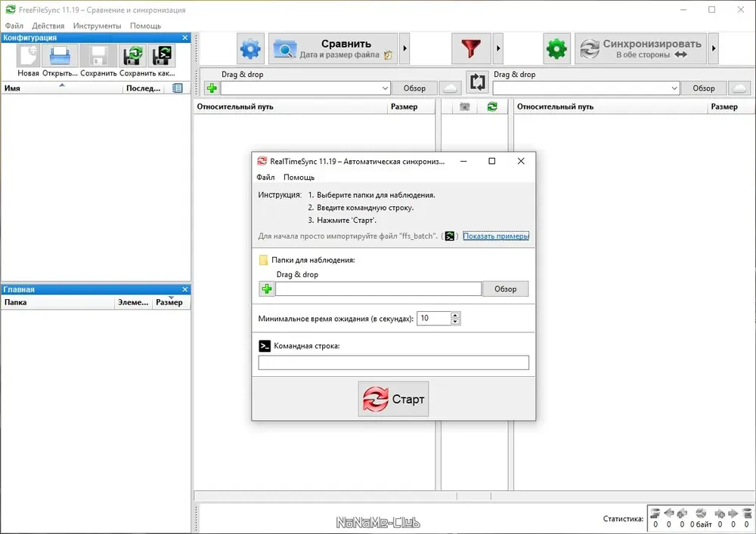
Task: Open RealTimeSync Файл menu
Action: [x=265, y=177]
